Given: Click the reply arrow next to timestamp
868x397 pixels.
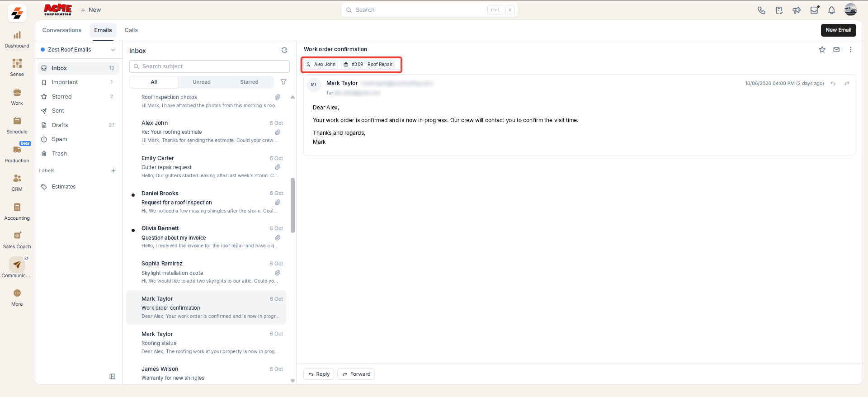Looking at the screenshot, I should click(833, 83).
